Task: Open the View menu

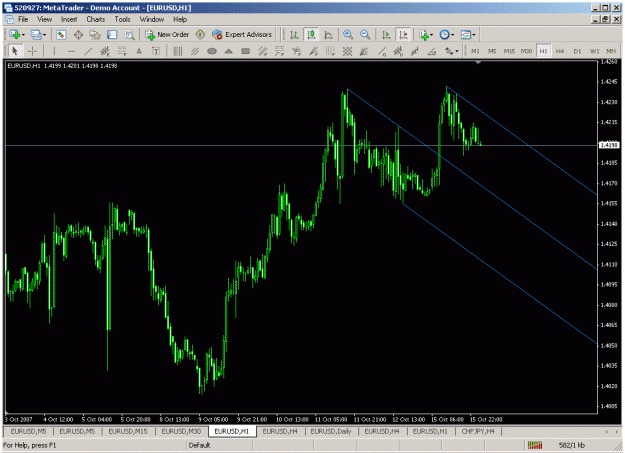Action: pyautogui.click(x=45, y=19)
